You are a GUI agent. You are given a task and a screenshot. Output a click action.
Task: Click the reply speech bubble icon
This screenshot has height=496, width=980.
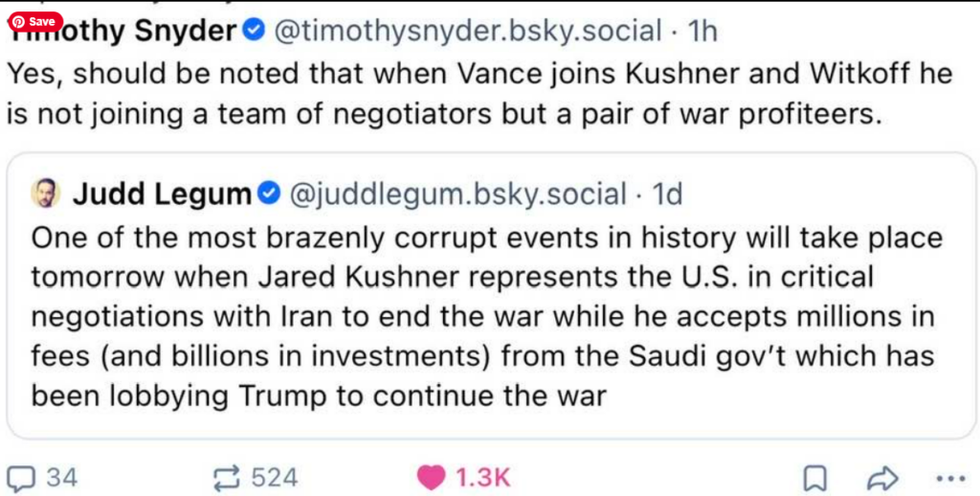tap(21, 477)
